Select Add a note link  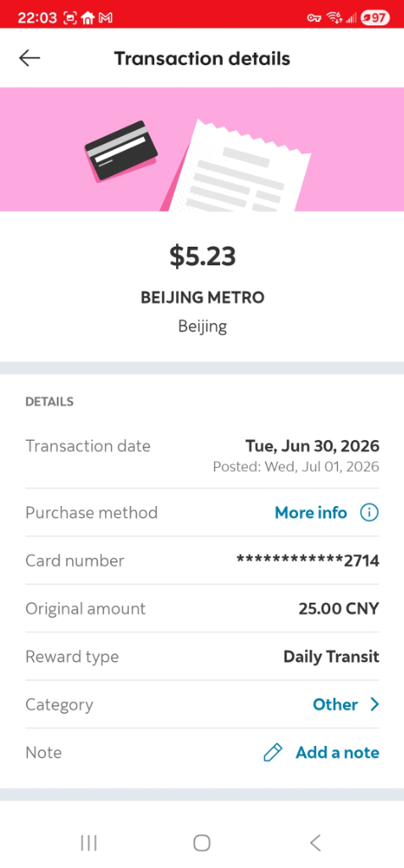(x=338, y=753)
